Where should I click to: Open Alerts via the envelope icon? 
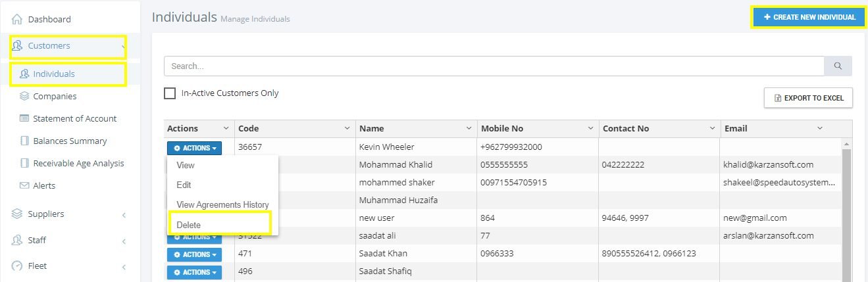24,185
